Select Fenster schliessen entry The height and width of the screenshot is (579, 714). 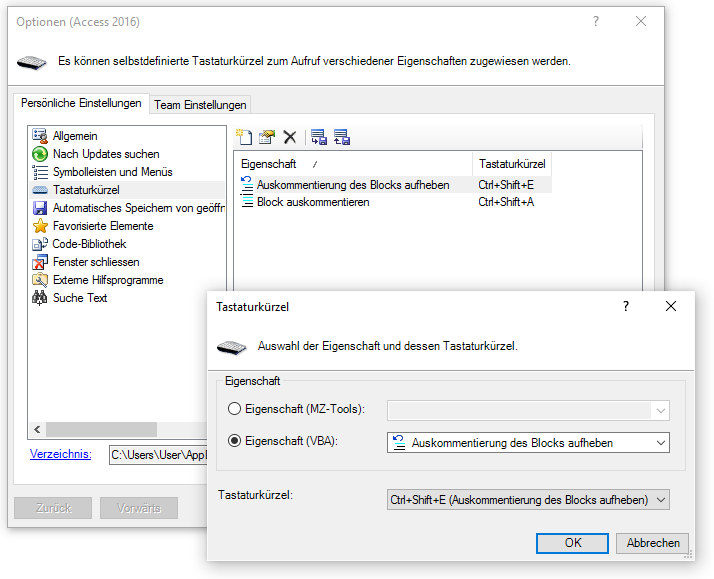96,262
